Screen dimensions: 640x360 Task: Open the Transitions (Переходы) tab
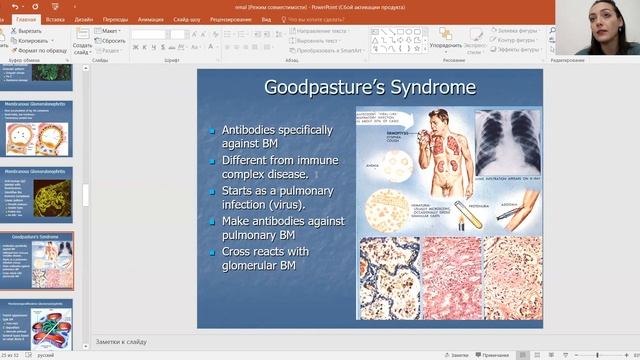point(115,19)
